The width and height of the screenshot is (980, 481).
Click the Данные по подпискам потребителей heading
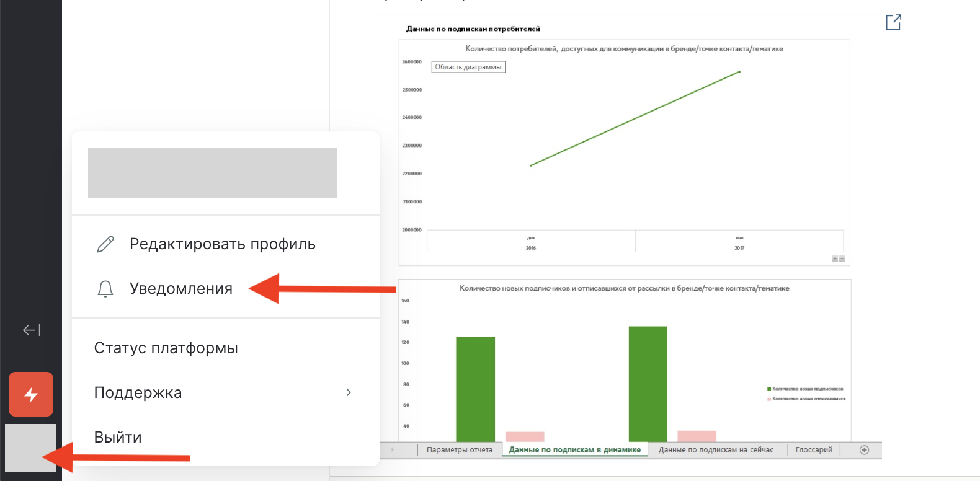(473, 29)
